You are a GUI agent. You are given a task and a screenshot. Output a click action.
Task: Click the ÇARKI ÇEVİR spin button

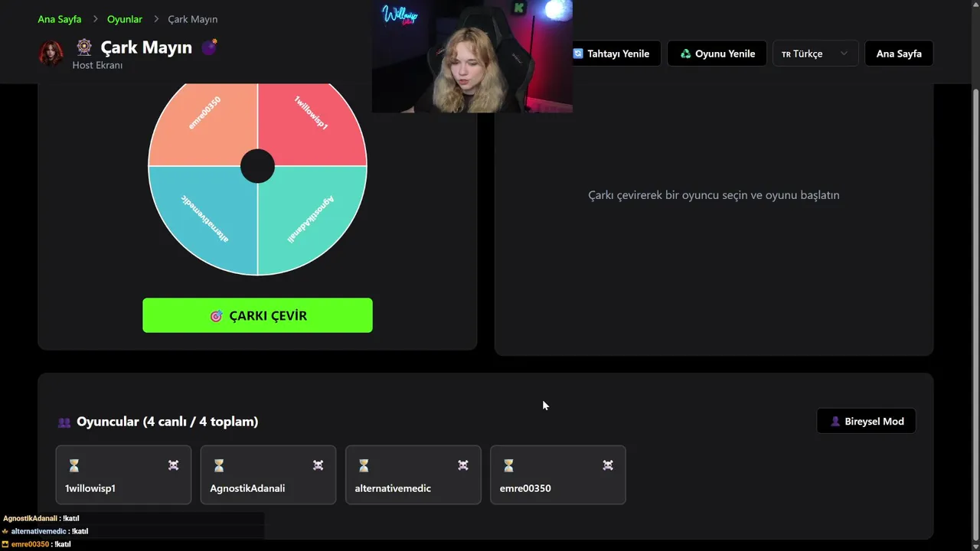pyautogui.click(x=257, y=315)
